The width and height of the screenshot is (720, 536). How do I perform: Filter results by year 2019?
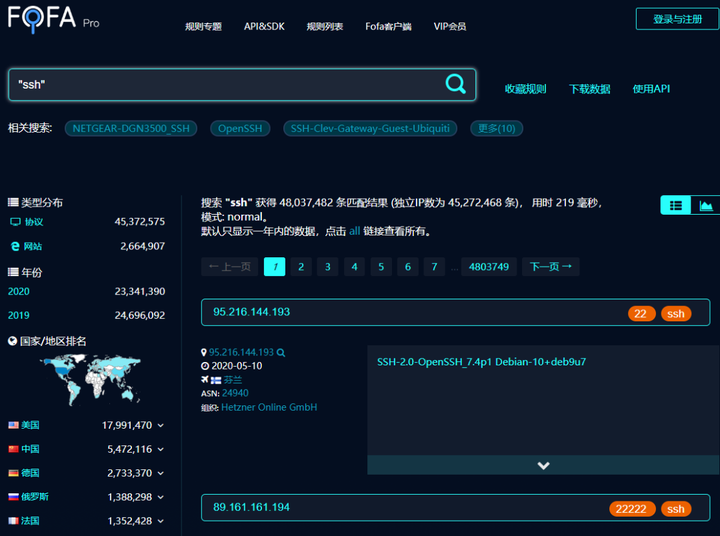[x=18, y=316]
